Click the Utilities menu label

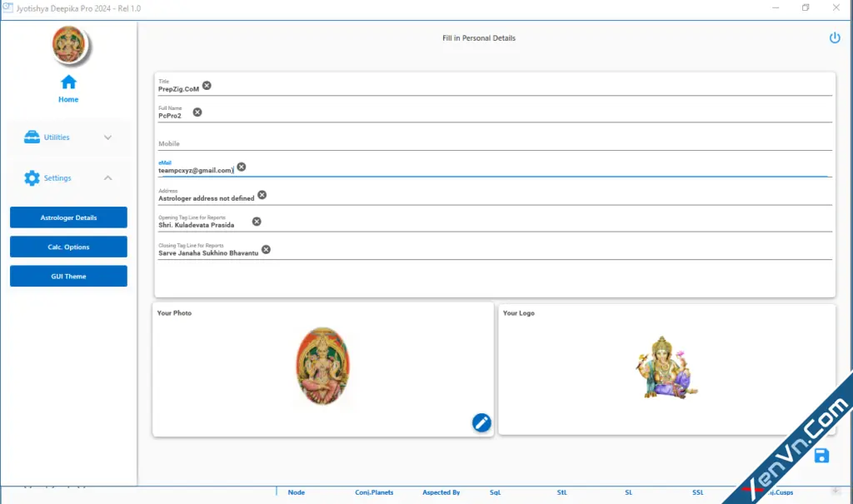coord(57,137)
